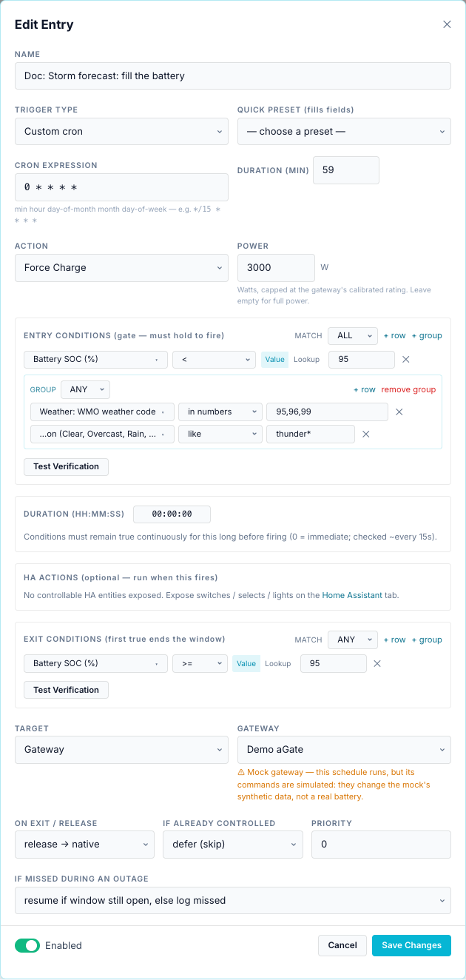Select Value mode in entry conditions row
This screenshot has height=980, width=466.
tap(274, 360)
